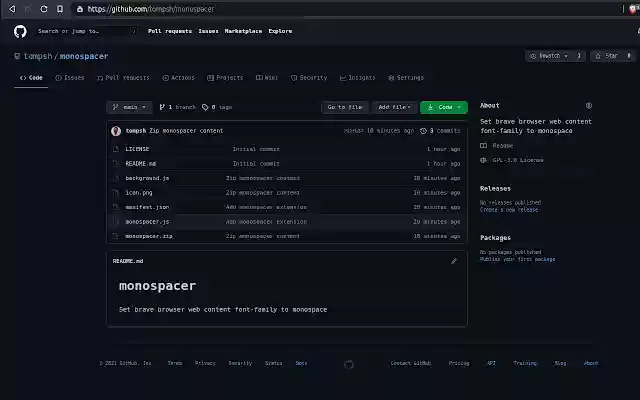Open the Brave shields icon in address bar

click(x=633, y=9)
